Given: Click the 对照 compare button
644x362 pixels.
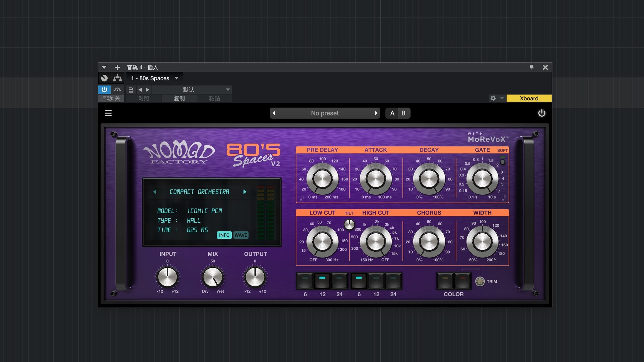Looking at the screenshot, I should [144, 98].
